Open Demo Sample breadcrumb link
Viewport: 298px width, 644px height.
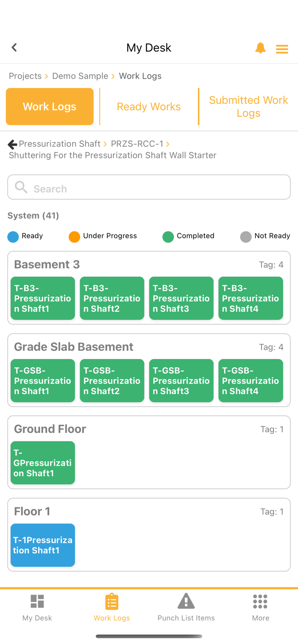(80, 76)
